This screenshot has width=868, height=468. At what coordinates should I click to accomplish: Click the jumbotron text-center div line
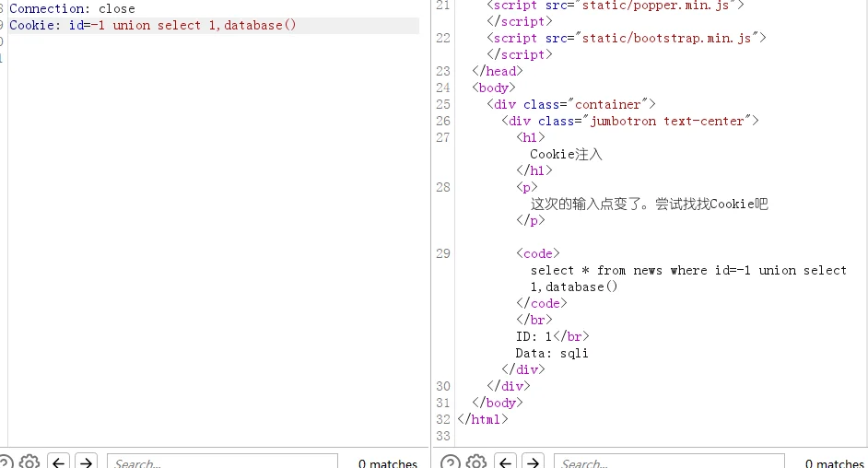point(633,121)
